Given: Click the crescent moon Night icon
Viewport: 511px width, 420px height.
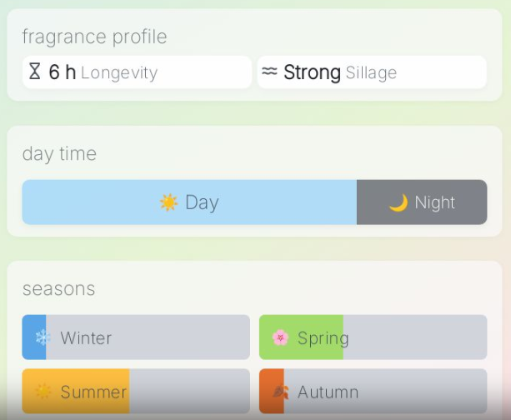Looking at the screenshot, I should click(398, 202).
